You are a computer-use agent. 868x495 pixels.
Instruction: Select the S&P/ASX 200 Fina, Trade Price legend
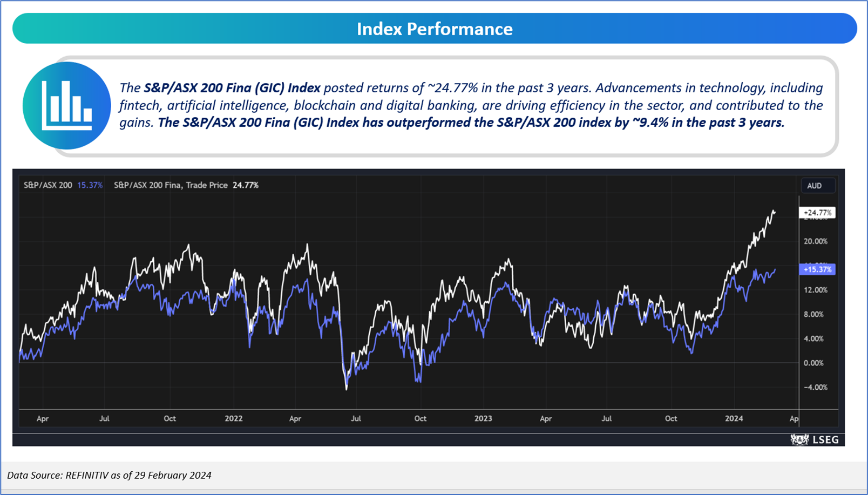tap(171, 185)
